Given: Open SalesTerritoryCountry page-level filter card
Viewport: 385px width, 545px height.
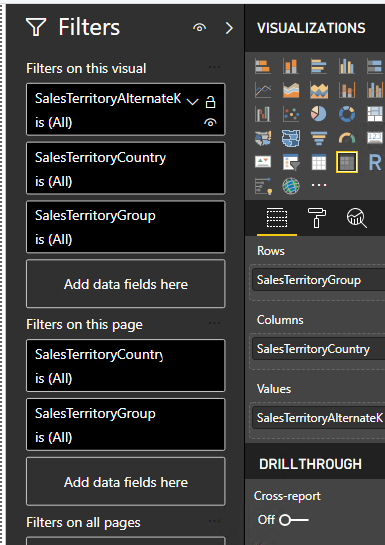Looking at the screenshot, I should [x=126, y=366].
